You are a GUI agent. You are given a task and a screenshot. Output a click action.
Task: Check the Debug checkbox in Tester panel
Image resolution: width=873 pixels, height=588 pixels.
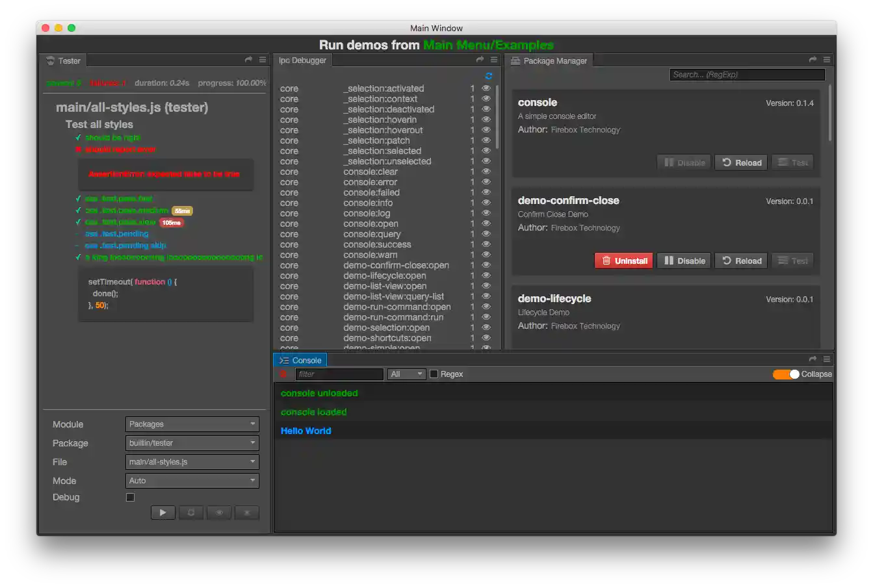130,497
